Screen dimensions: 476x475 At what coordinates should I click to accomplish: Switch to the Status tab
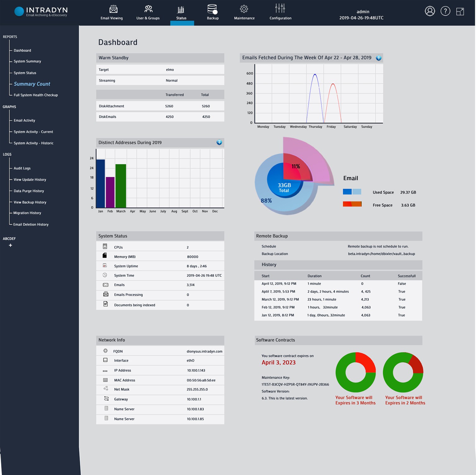(x=181, y=13)
